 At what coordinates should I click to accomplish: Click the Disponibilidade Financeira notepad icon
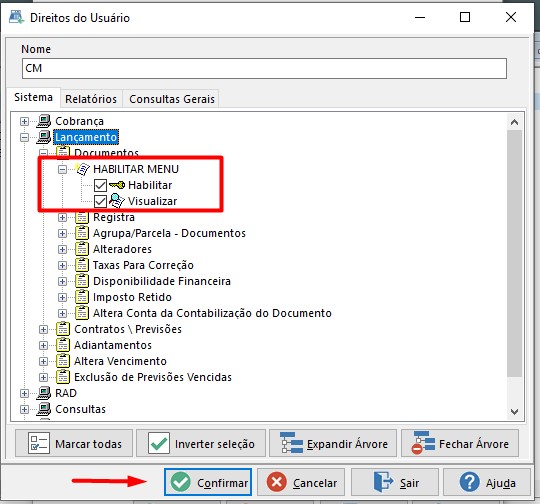[82, 281]
